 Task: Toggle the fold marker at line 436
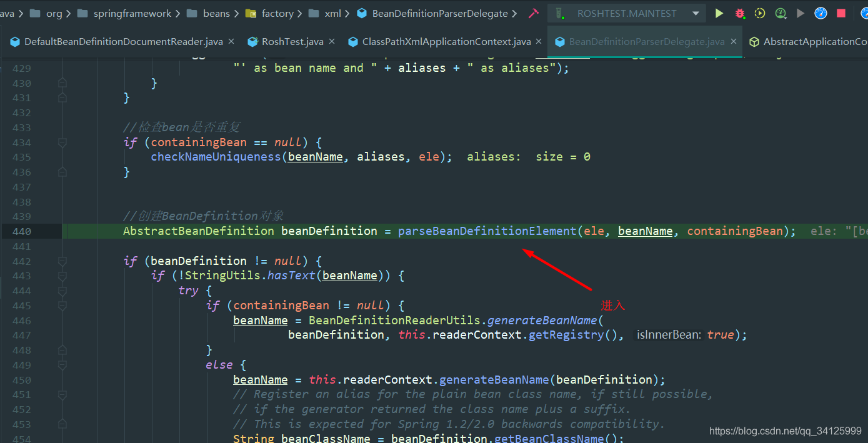(62, 172)
